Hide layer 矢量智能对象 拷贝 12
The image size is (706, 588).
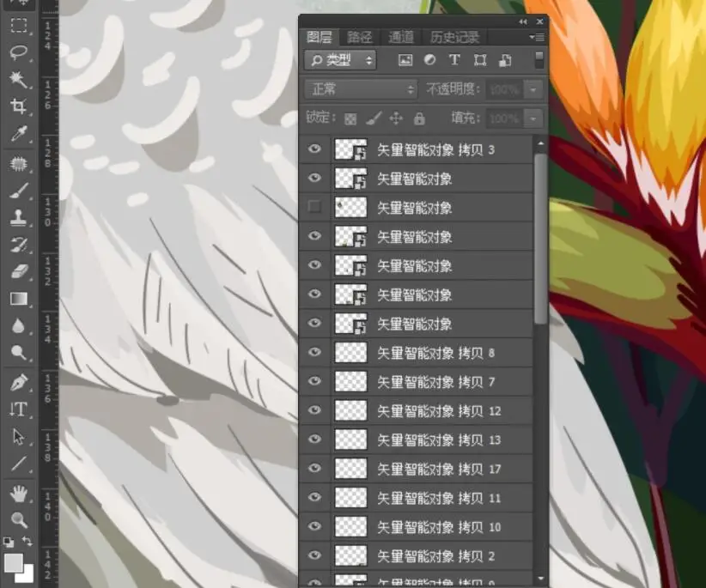(314, 409)
